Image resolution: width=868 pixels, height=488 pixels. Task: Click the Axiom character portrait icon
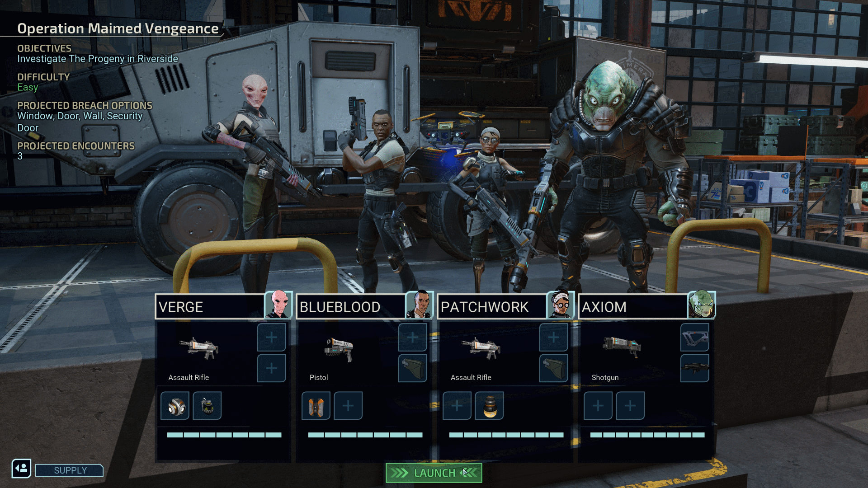point(701,305)
